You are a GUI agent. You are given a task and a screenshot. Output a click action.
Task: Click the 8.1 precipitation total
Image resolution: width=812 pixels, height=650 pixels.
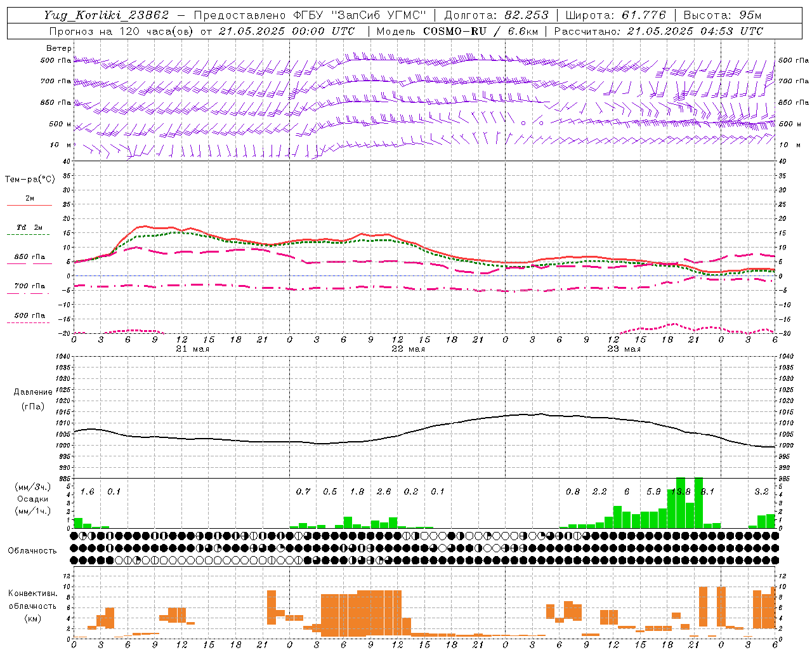tap(707, 491)
